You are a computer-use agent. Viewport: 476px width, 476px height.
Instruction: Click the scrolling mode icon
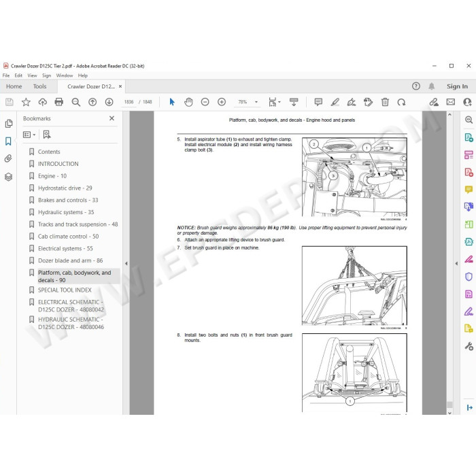point(294,102)
